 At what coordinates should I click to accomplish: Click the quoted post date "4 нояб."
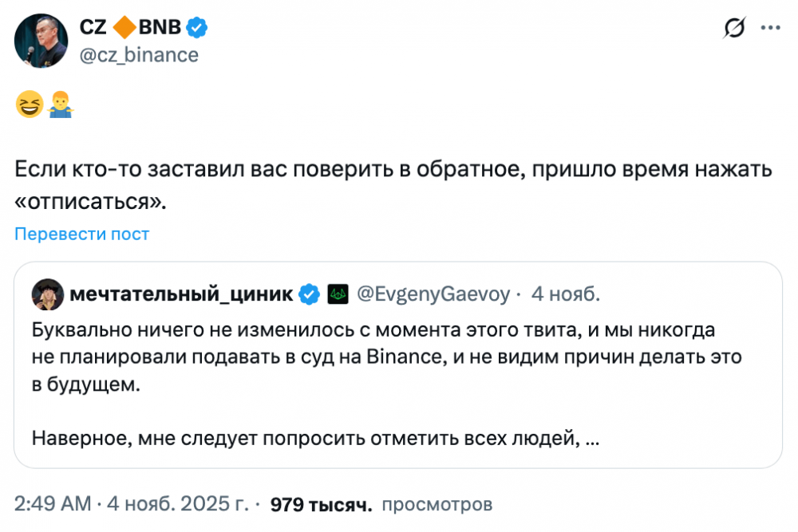tap(565, 294)
